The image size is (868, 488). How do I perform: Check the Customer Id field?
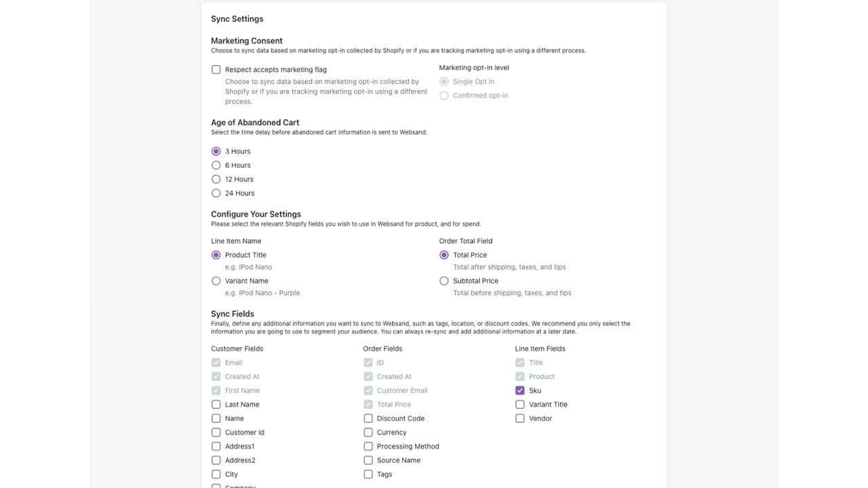(x=216, y=432)
